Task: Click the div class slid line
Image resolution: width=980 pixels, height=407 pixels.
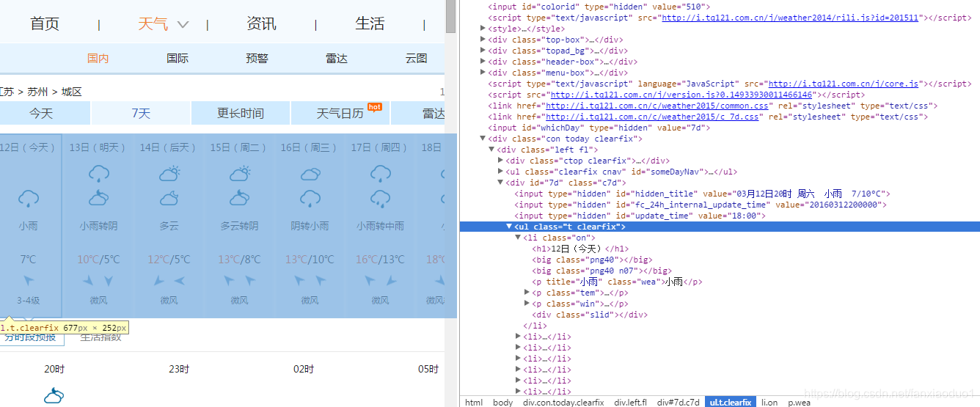Action: pyautogui.click(x=590, y=315)
